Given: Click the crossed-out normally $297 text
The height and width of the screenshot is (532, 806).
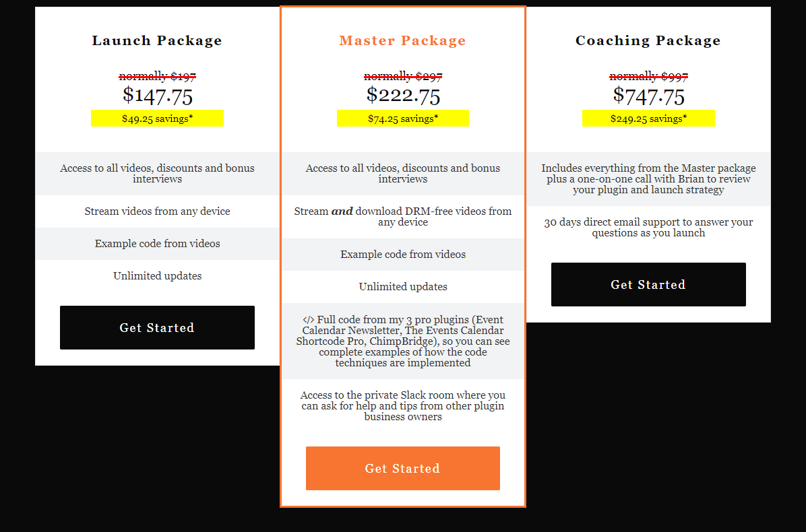Looking at the screenshot, I should coord(403,77).
